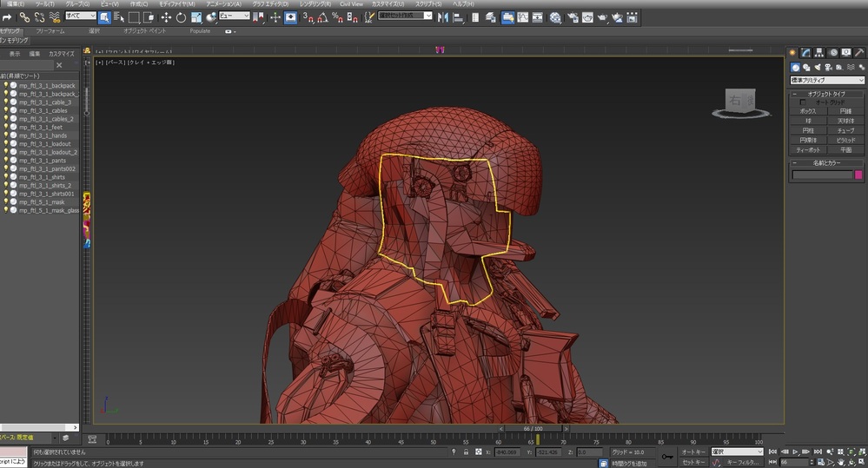Click the pink object color swatch

[858, 175]
